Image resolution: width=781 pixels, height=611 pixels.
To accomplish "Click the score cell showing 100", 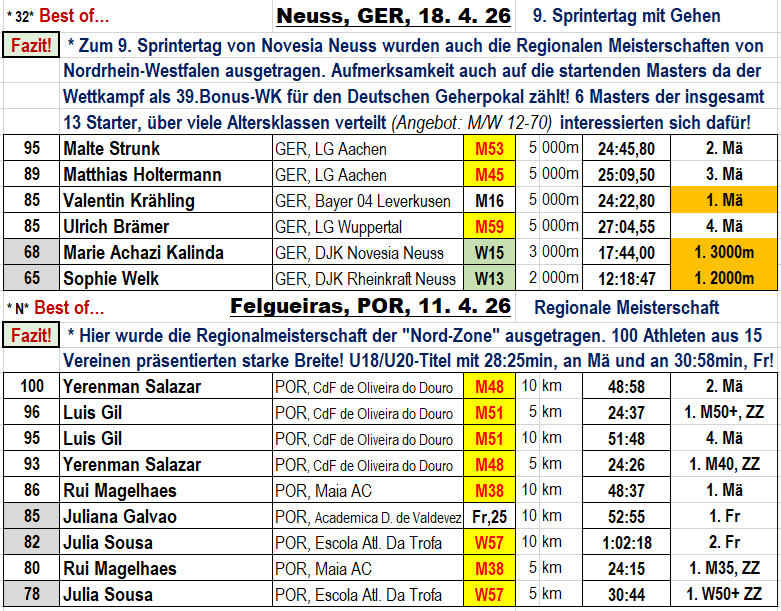I will tap(32, 387).
